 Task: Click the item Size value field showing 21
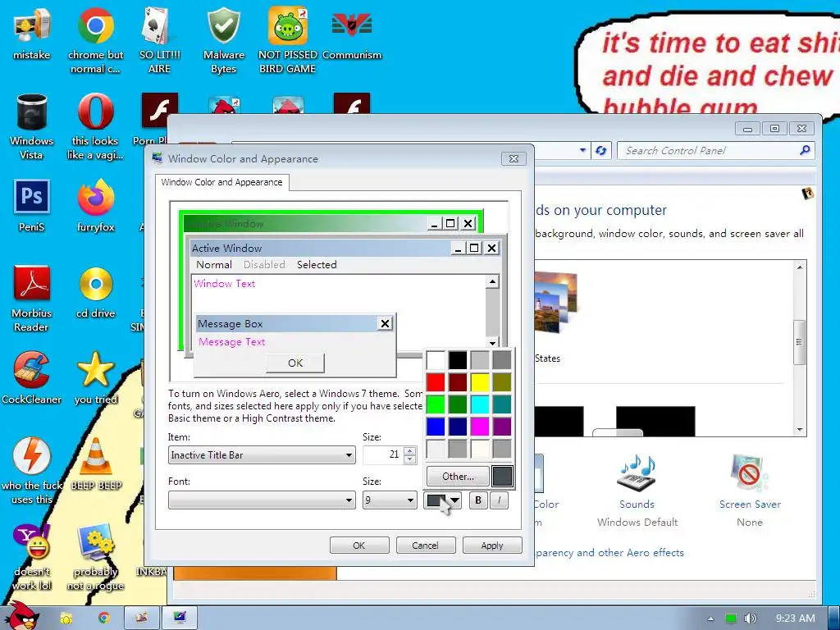[x=382, y=454]
